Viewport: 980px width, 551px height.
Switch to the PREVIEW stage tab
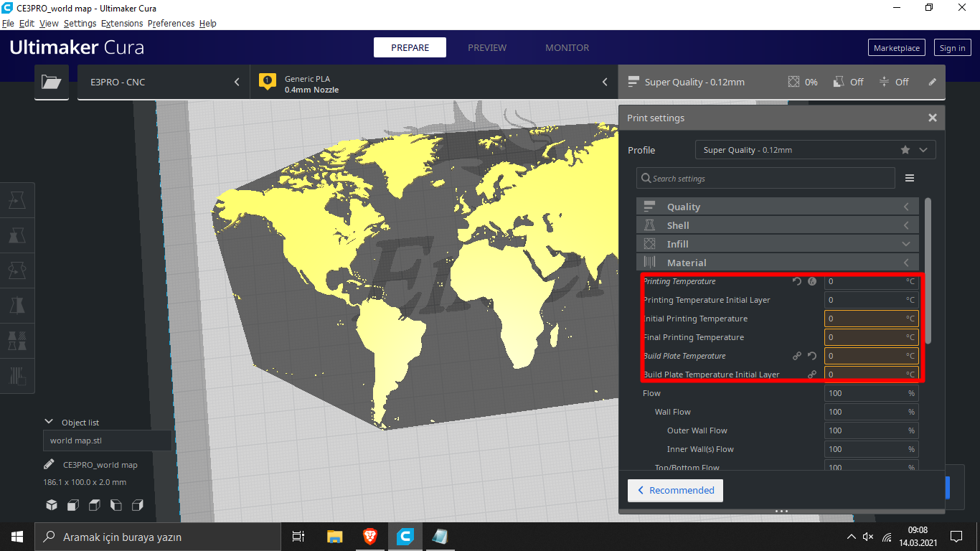pyautogui.click(x=487, y=47)
